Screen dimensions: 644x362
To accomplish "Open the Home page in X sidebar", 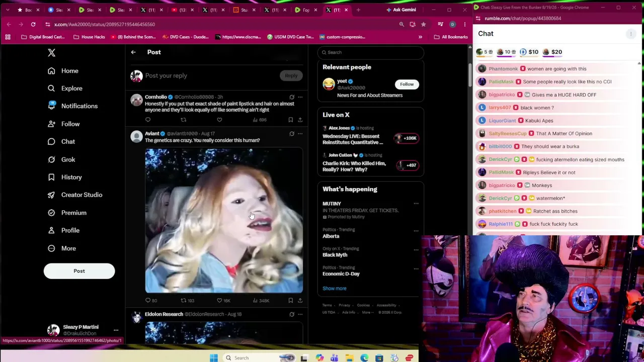I will (x=63, y=71).
